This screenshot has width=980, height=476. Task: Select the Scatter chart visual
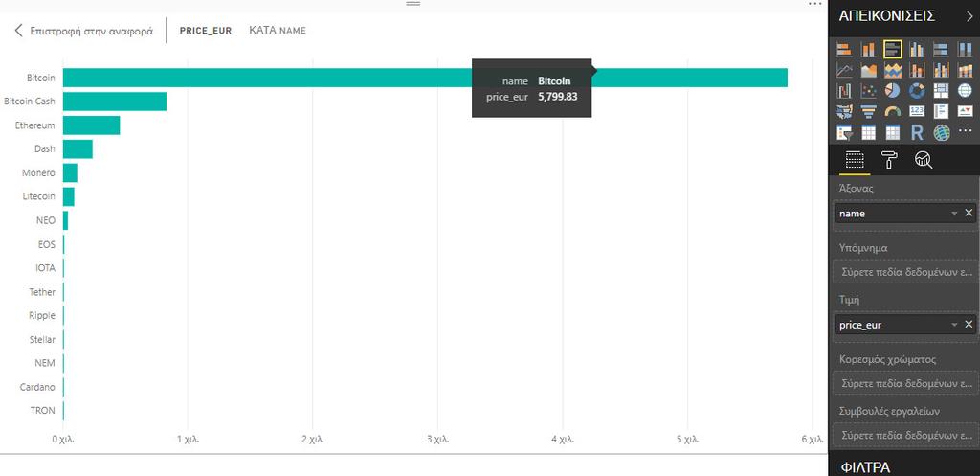point(868,91)
